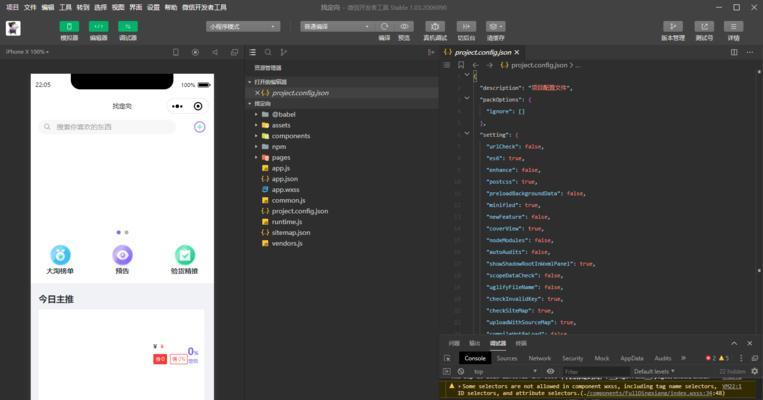Screen dimensions: 763x400
Task: Open the iPhone X 100% device dropdown
Action: (x=27, y=52)
